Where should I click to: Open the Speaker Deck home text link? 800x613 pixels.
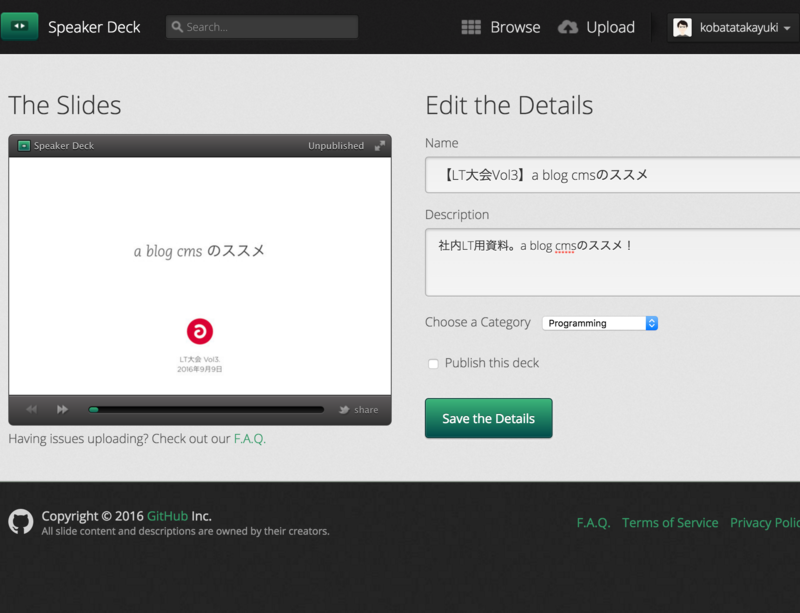click(x=94, y=27)
